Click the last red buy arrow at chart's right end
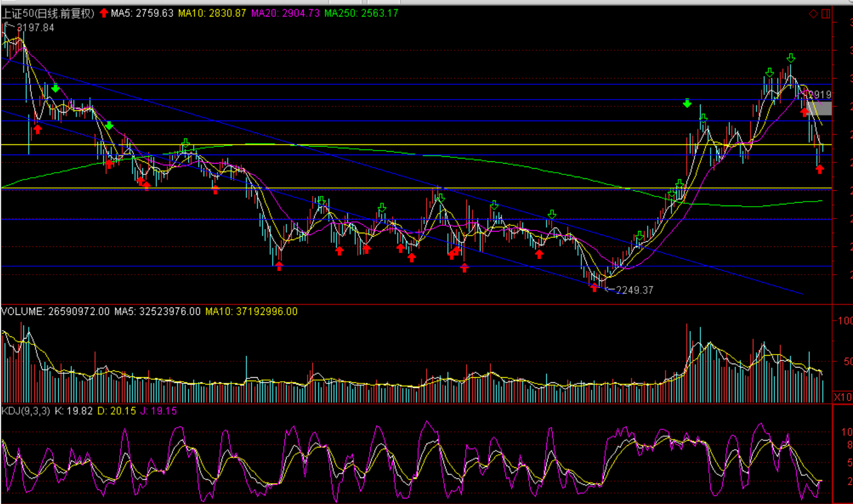853x504 pixels. point(820,169)
